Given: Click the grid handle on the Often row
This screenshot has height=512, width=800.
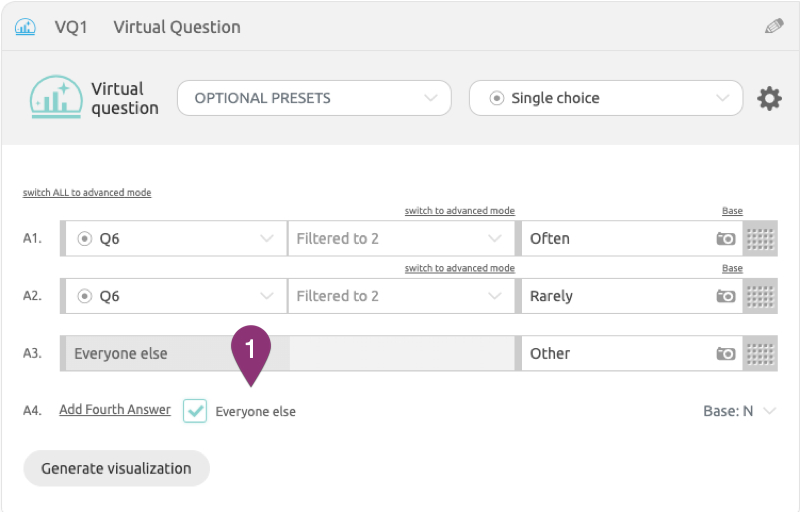Looking at the screenshot, I should pos(760,239).
